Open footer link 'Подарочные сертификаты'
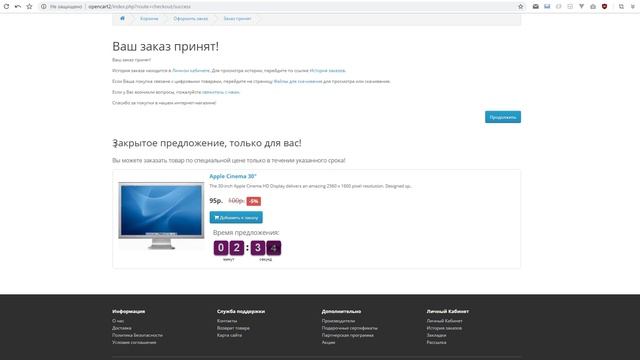 [x=349, y=328]
